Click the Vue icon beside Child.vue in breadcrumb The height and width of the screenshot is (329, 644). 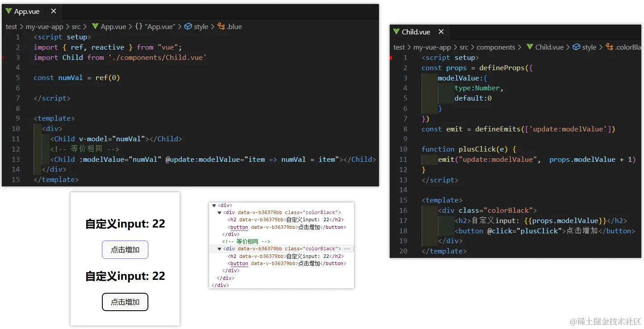[x=530, y=47]
